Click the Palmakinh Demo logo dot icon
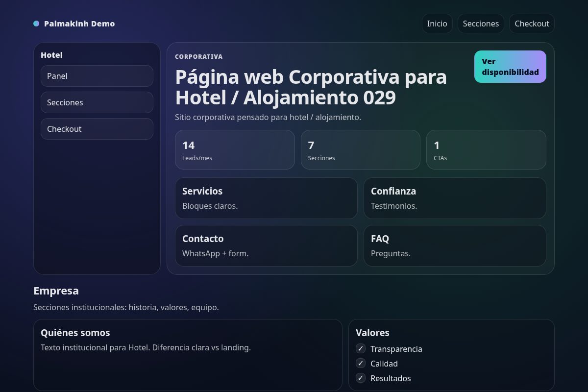 click(36, 23)
